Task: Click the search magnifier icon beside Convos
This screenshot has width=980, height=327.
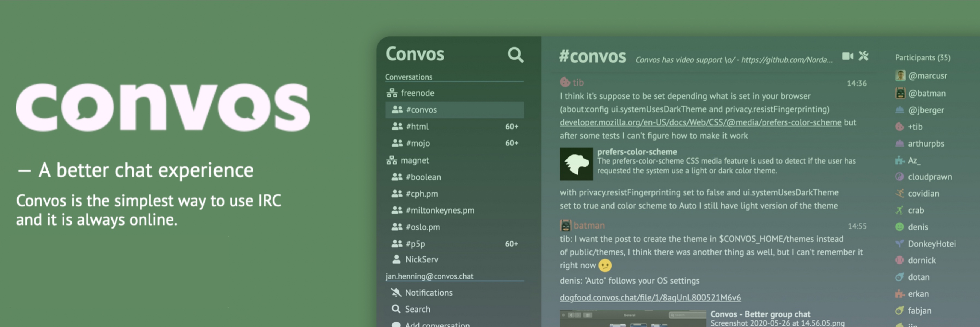Action: pos(515,55)
